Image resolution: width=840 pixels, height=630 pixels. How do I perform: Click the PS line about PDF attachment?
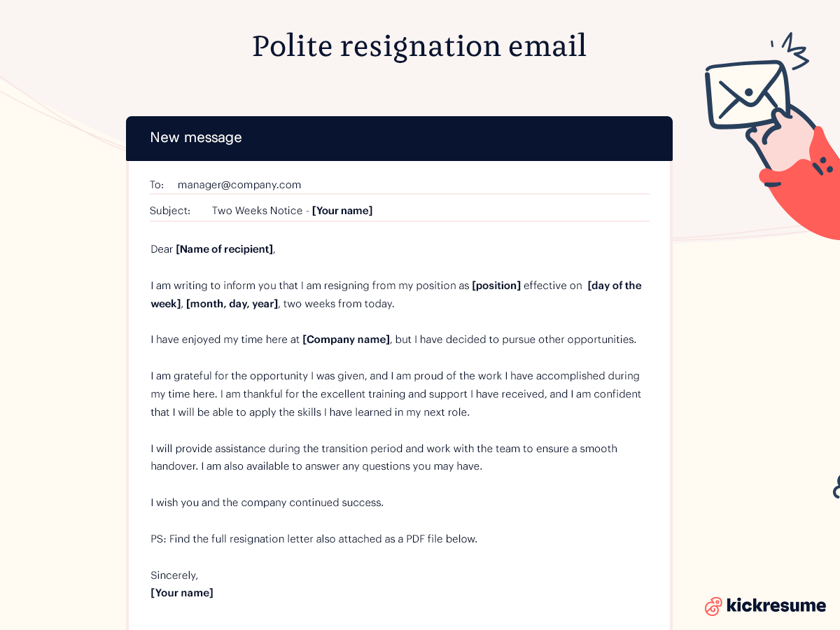[314, 539]
